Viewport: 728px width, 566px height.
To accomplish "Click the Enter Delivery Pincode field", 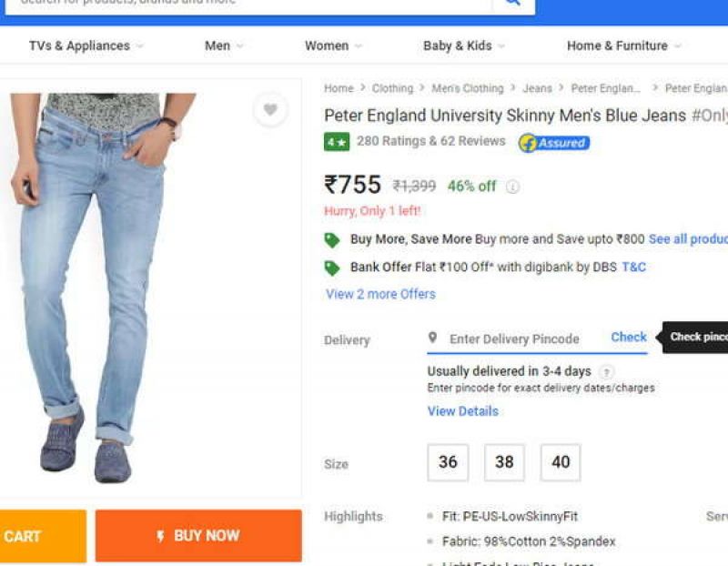I will (x=510, y=339).
